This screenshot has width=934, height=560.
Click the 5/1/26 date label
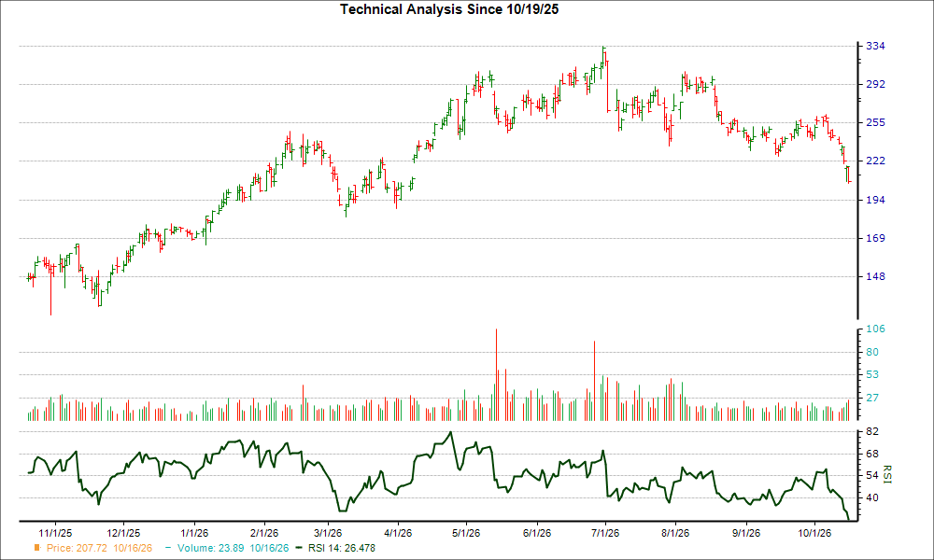(x=466, y=533)
